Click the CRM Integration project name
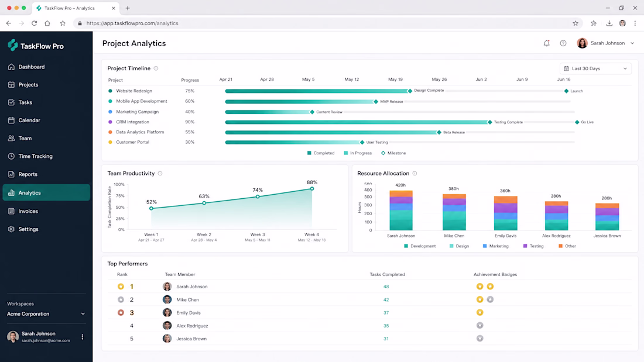 point(132,122)
